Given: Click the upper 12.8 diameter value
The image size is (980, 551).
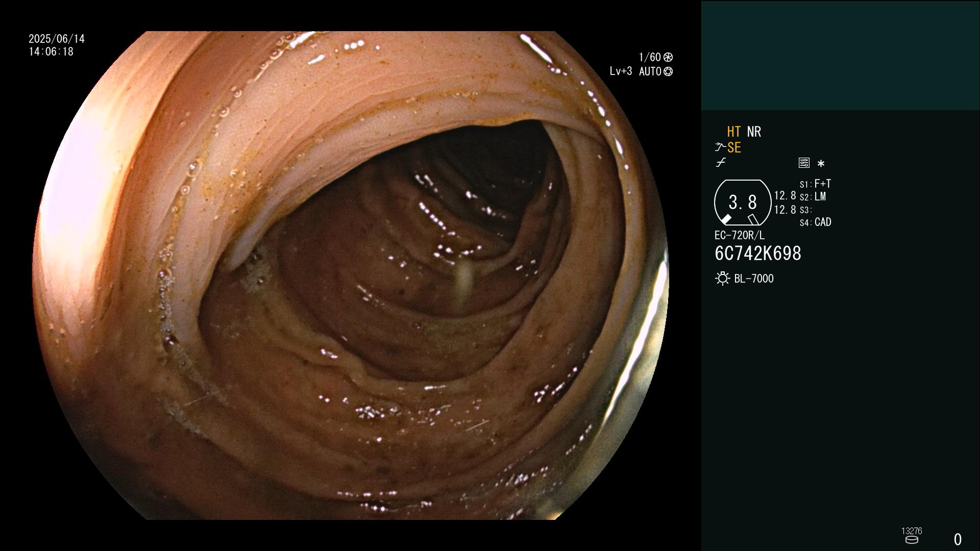Looking at the screenshot, I should pos(785,195).
